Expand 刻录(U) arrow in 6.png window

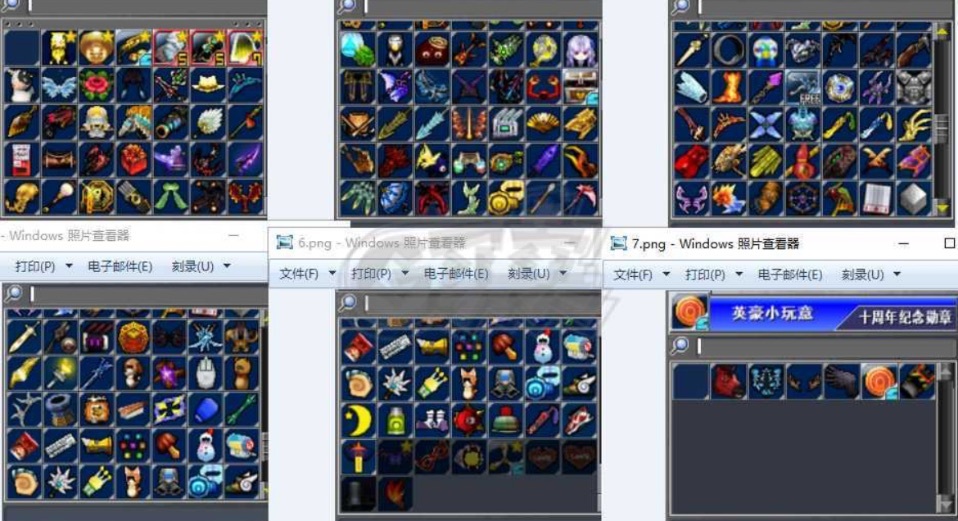click(x=563, y=273)
